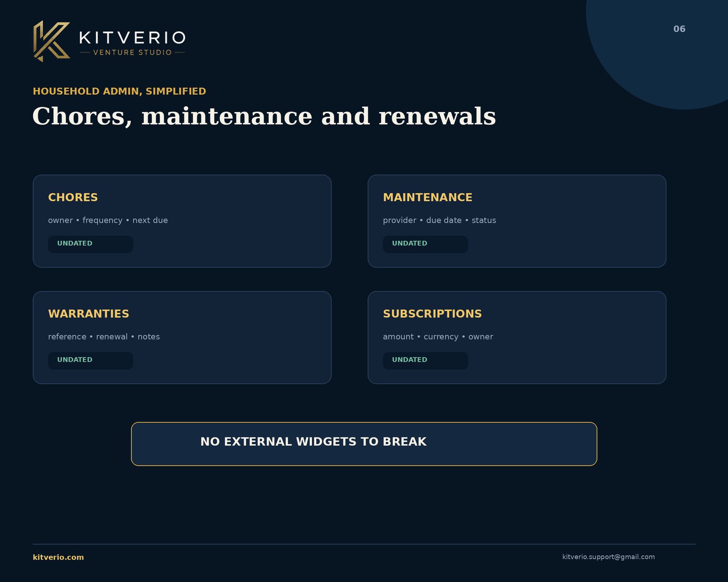Click the SUBSCRIPTIONS card heading

pos(432,314)
